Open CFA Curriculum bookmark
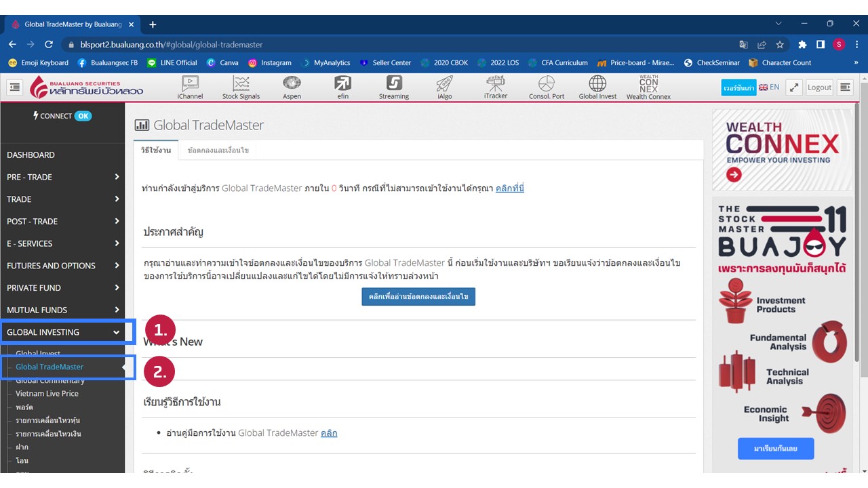The width and height of the screenshot is (868, 488). [557, 62]
